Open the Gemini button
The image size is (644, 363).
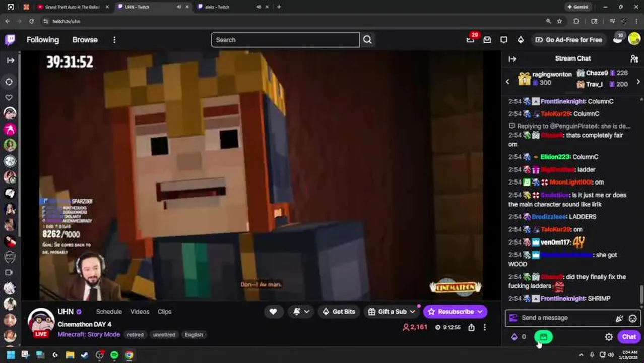(577, 7)
